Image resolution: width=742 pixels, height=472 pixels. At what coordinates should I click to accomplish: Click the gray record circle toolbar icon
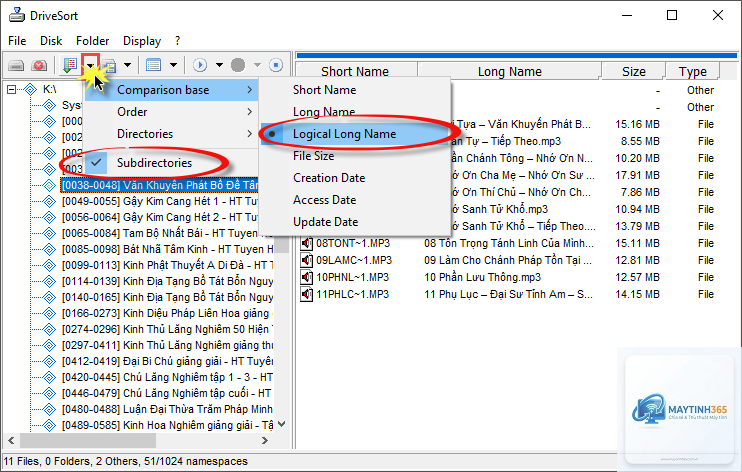(238, 65)
